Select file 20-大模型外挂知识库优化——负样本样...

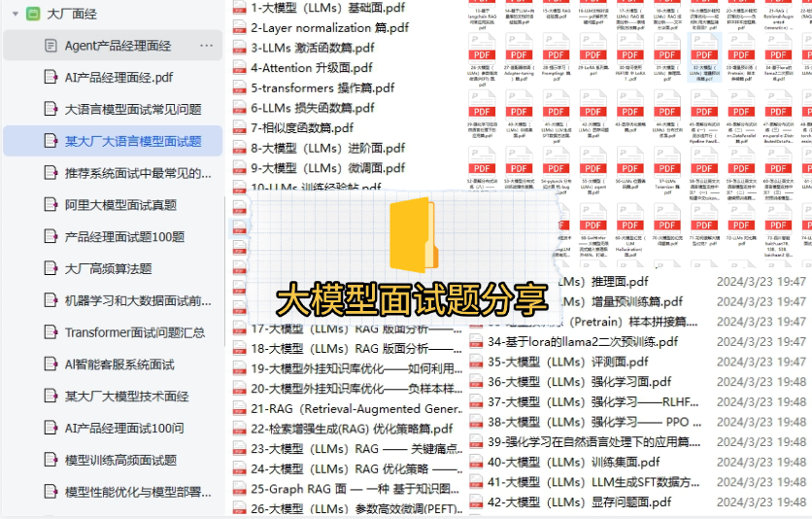point(356,389)
